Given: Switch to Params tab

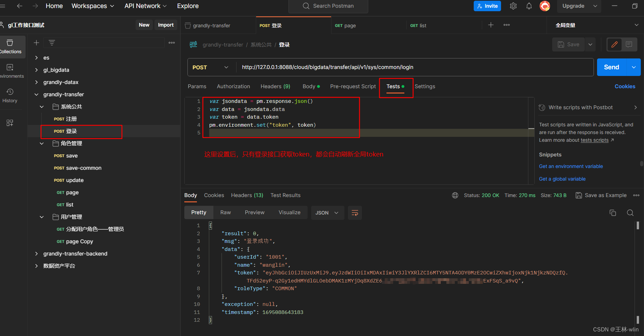Looking at the screenshot, I should (x=197, y=86).
